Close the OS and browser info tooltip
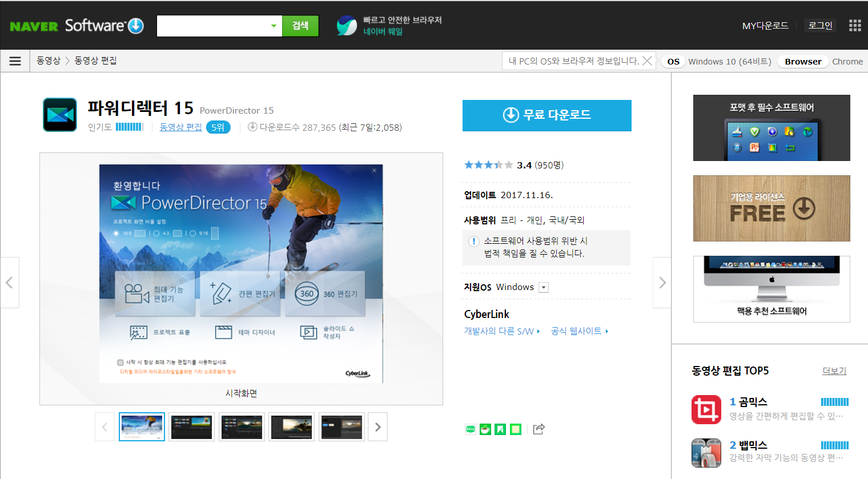 pos(647,61)
